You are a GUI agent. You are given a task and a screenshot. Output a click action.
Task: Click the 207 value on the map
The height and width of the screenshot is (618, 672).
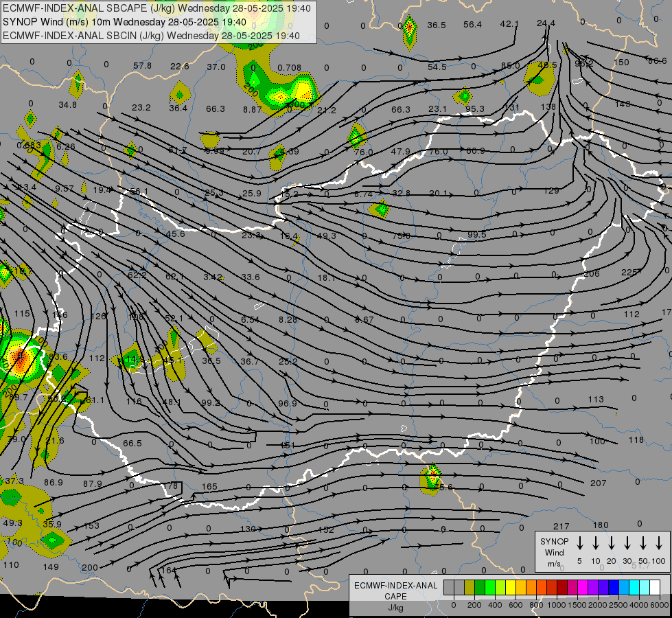(x=599, y=483)
